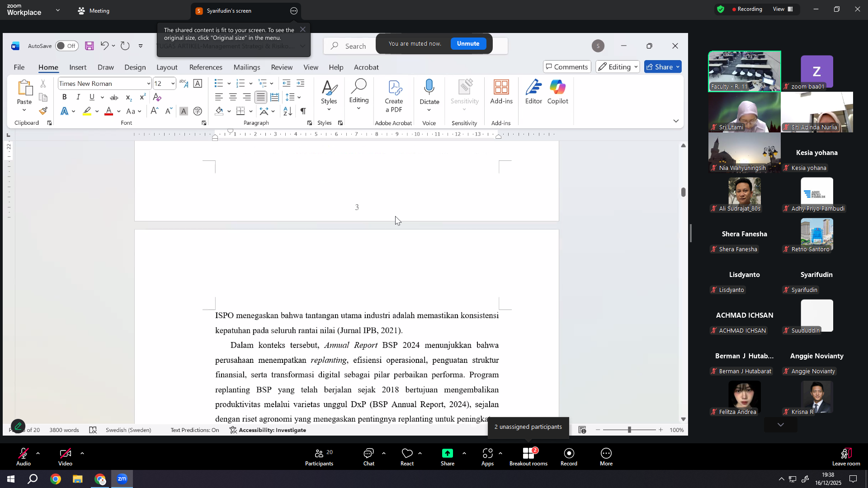Launch Copilot from the ribbon
The width and height of the screenshot is (868, 488).
tap(558, 92)
